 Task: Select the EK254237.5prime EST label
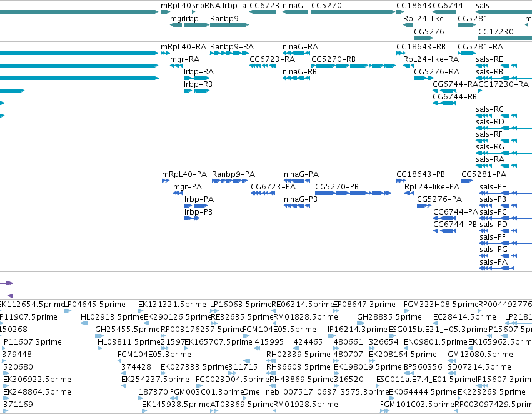point(156,380)
